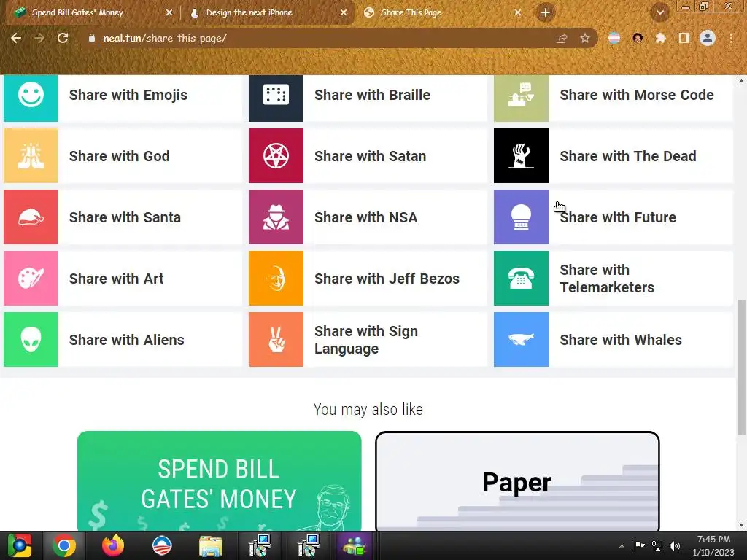Click Share with Whales text
This screenshot has width=747, height=560.
click(621, 340)
